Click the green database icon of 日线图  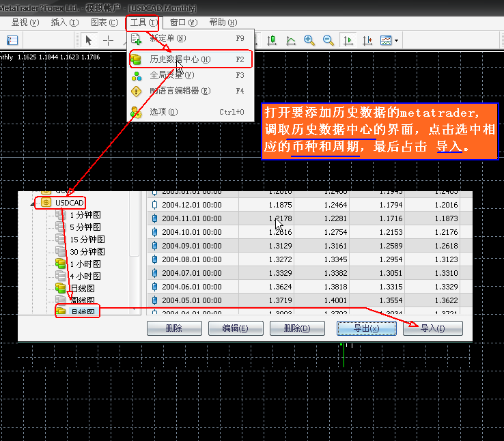60,288
